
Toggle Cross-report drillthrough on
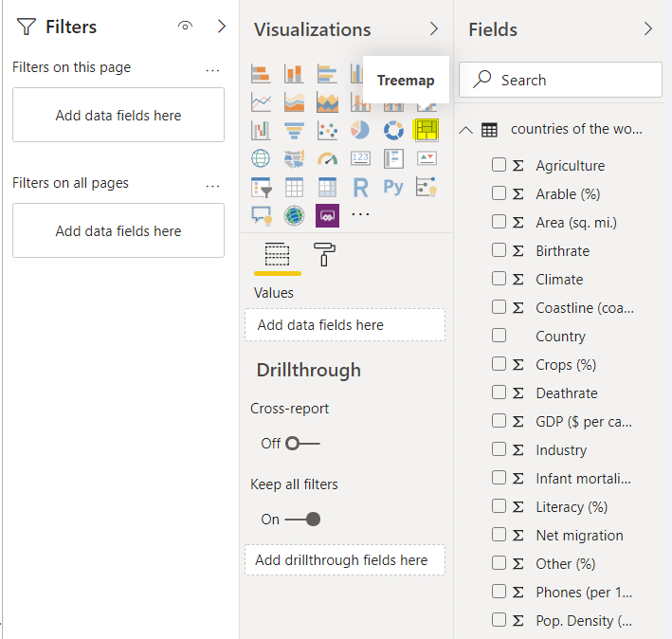[x=302, y=443]
